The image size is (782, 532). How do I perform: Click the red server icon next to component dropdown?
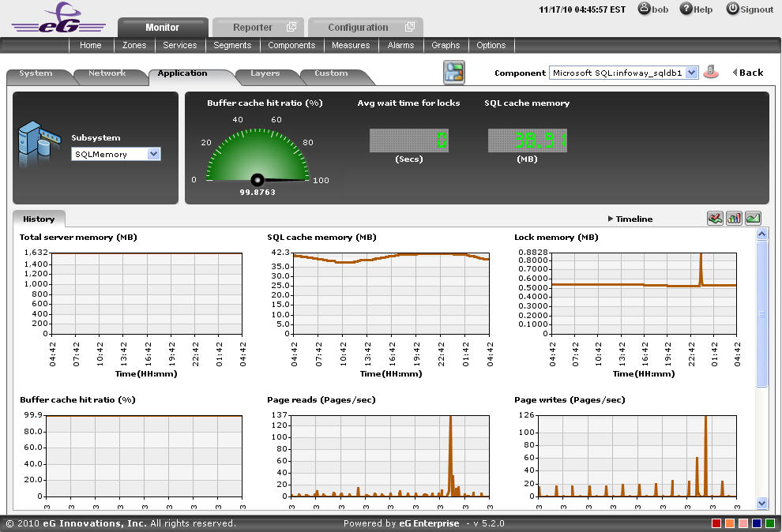711,73
